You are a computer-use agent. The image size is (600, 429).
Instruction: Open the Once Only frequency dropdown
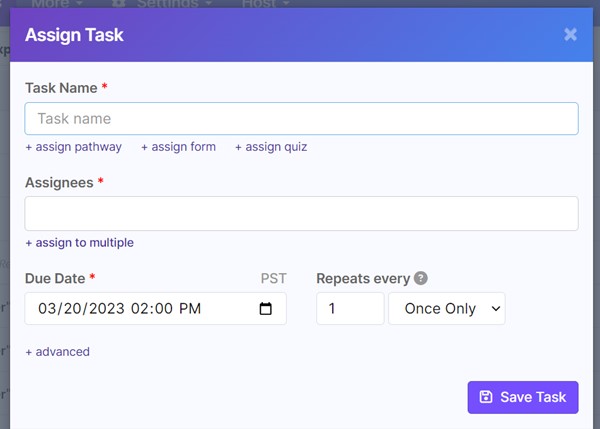446,309
